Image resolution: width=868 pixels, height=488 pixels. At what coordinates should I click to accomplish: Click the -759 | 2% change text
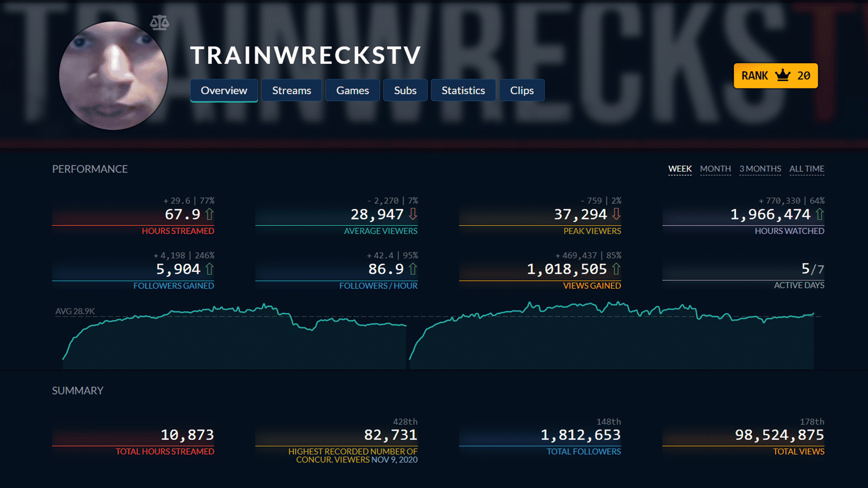coord(601,201)
